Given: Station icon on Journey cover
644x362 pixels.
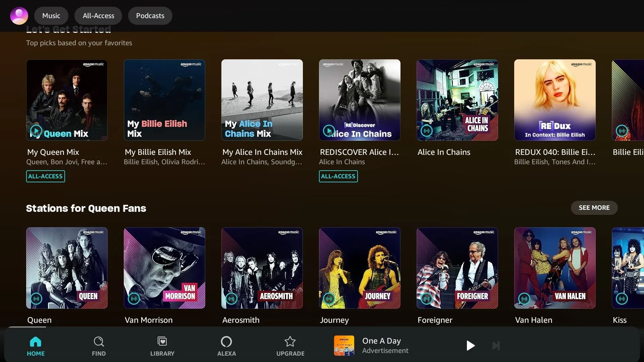Looking at the screenshot, I should tap(329, 298).
